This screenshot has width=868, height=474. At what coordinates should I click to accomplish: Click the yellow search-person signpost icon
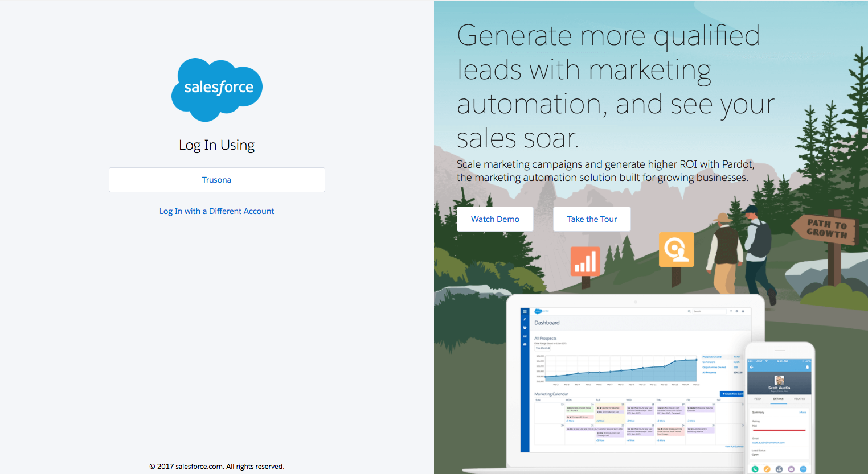click(x=677, y=249)
